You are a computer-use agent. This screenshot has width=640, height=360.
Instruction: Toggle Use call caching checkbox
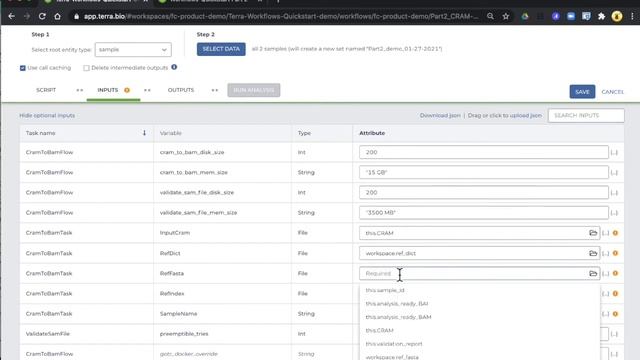[23, 68]
